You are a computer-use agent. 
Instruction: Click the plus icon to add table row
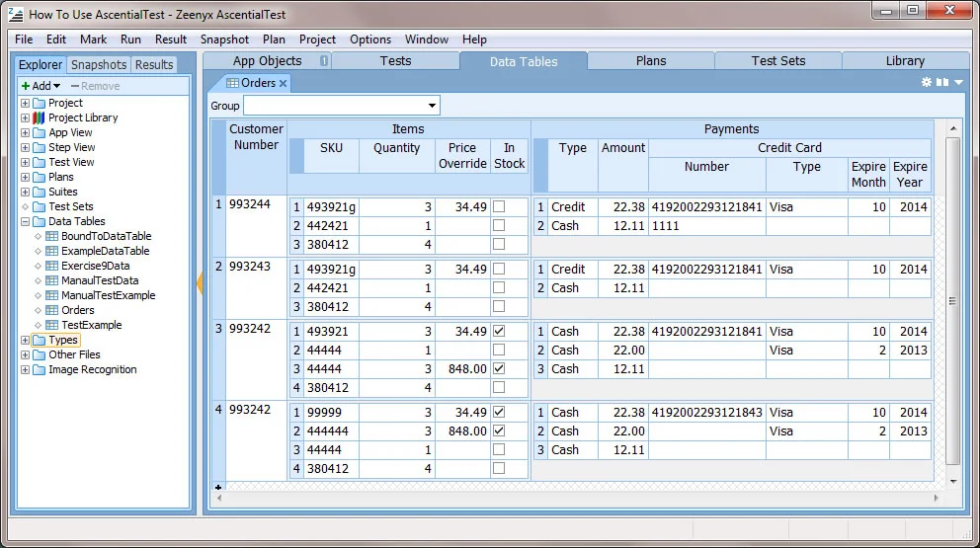coord(218,487)
